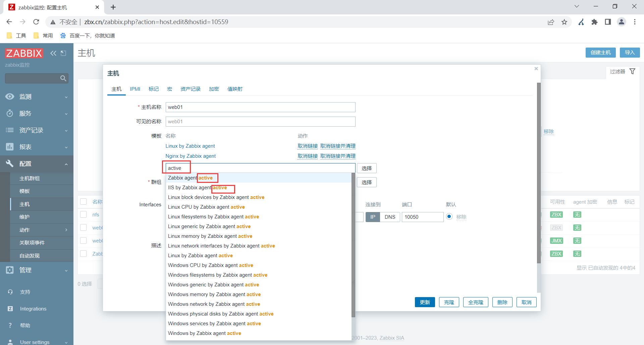This screenshot has width=644, height=345.
Task: Switch to the 宏 macros tab
Action: point(170,89)
